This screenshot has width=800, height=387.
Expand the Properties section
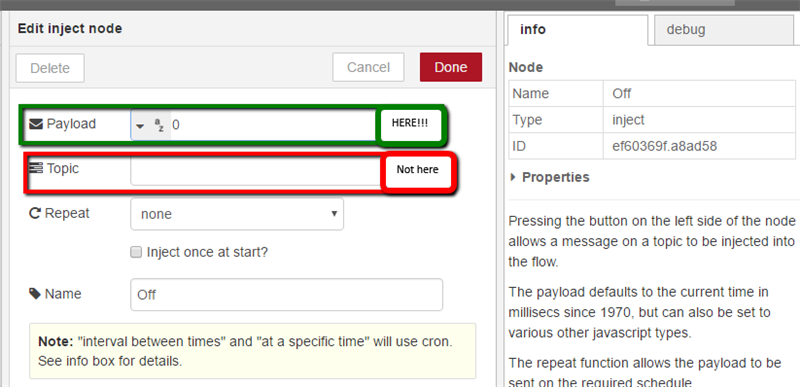550,177
